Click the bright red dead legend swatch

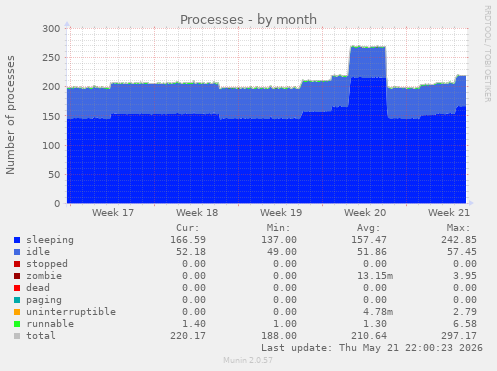click(x=17, y=288)
